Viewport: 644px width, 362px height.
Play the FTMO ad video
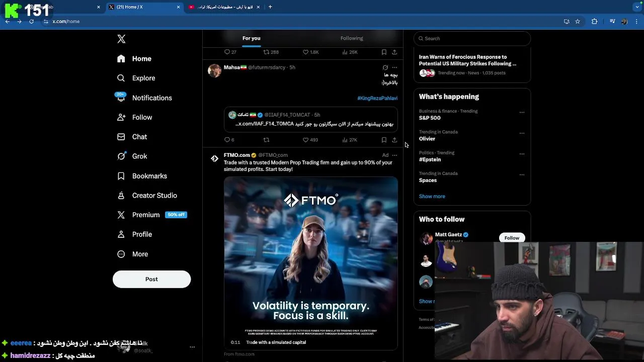pos(311,263)
